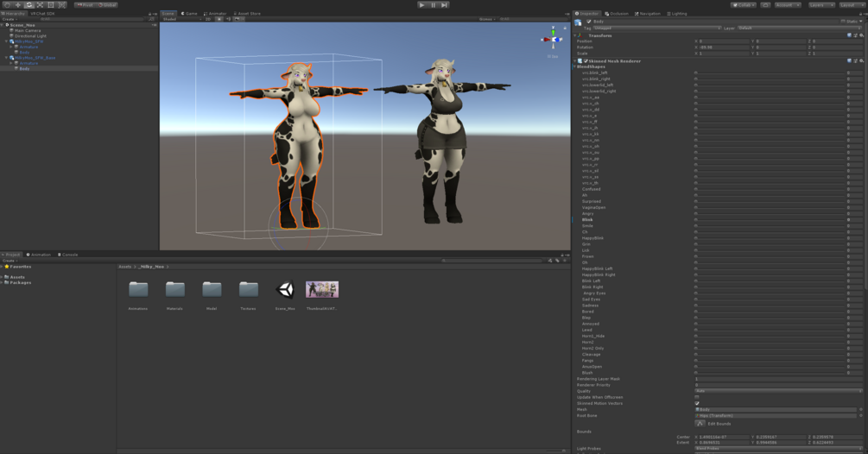This screenshot has width=868, height=454.
Task: Adjust the vrc.blink_left blendshape slider
Action: (770, 73)
